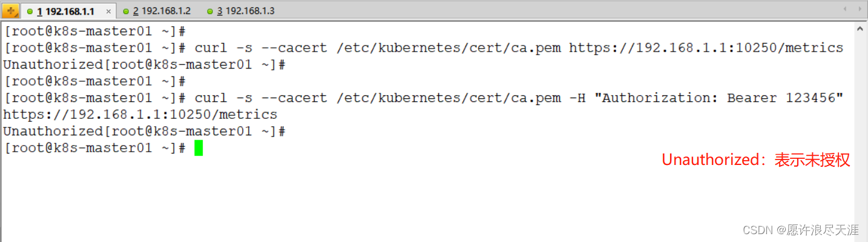Screen dimensions: 868x242
Task: Open a new session with the plus icon
Action: [x=11, y=11]
